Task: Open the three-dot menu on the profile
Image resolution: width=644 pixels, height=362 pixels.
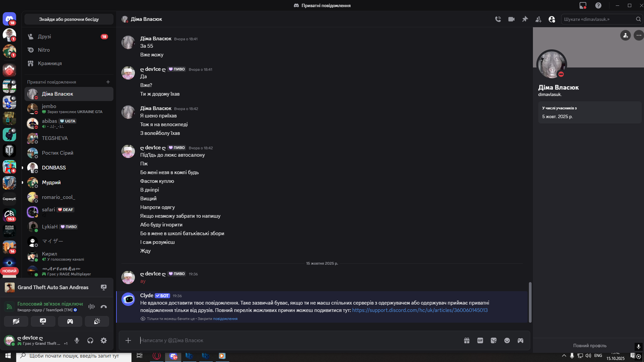Action: click(x=638, y=35)
